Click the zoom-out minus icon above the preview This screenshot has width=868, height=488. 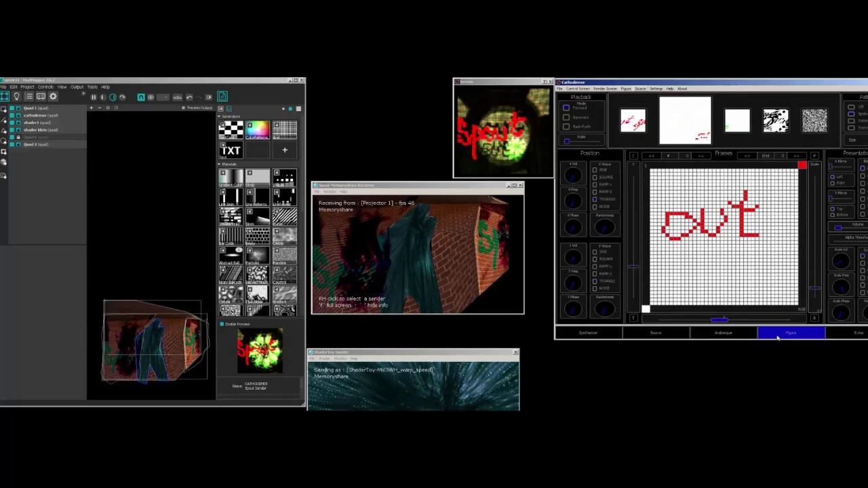click(100, 108)
